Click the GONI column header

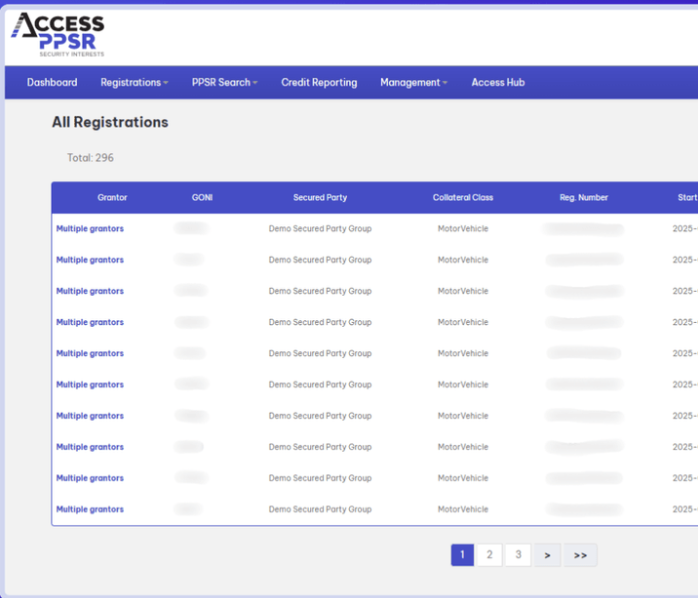point(202,197)
